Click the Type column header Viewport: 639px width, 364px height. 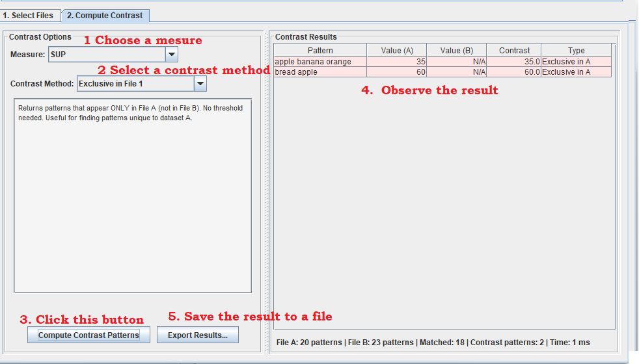[576, 51]
